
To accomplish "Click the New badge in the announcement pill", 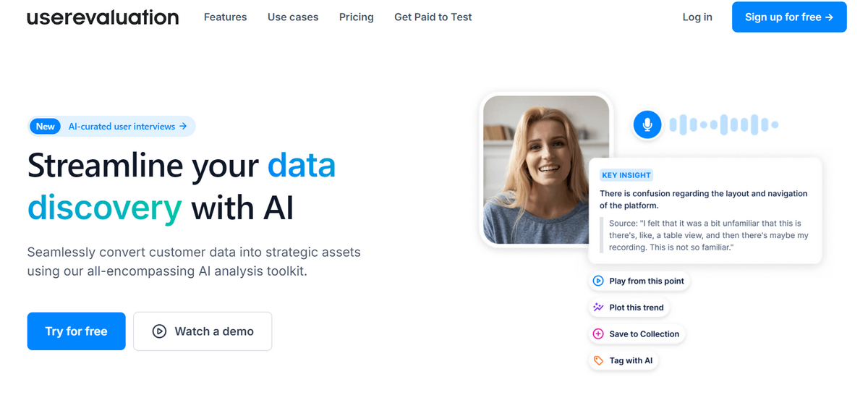I will (46, 127).
